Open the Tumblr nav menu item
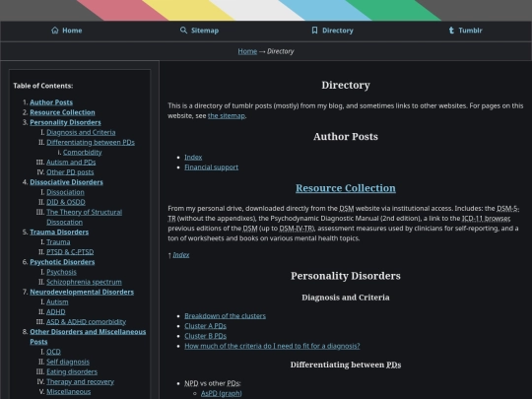 (465, 31)
